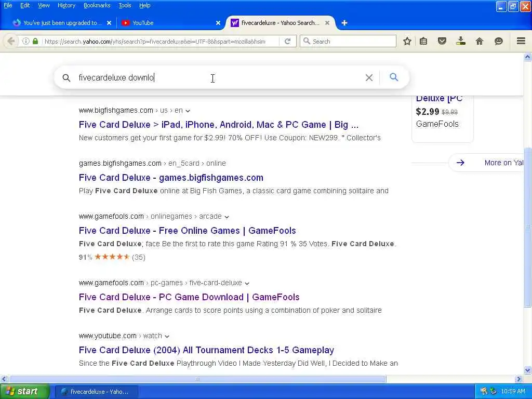Click the Firefox icon in taskbar button
532x399 pixels.
pyautogui.click(x=64, y=392)
